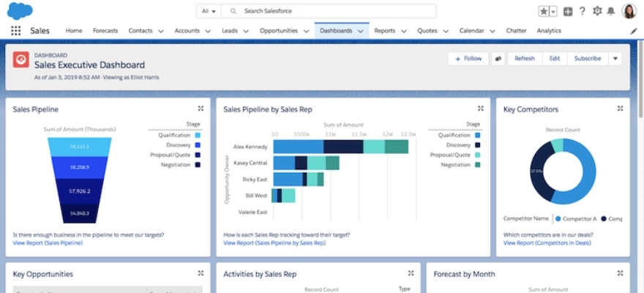Click the Valerie East owner label
This screenshot has height=293, width=644.
252,212
